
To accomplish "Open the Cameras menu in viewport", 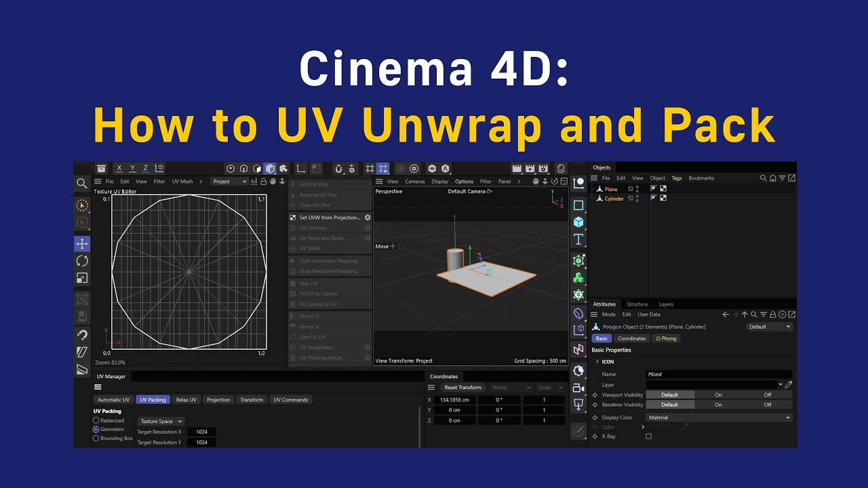I will coord(415,182).
